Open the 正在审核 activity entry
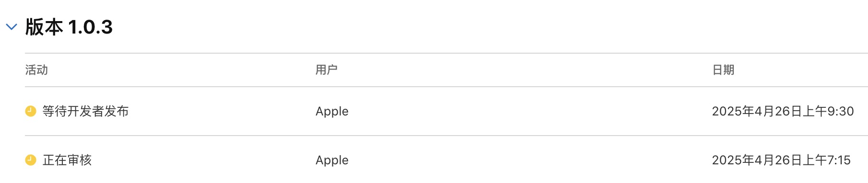 point(67,160)
